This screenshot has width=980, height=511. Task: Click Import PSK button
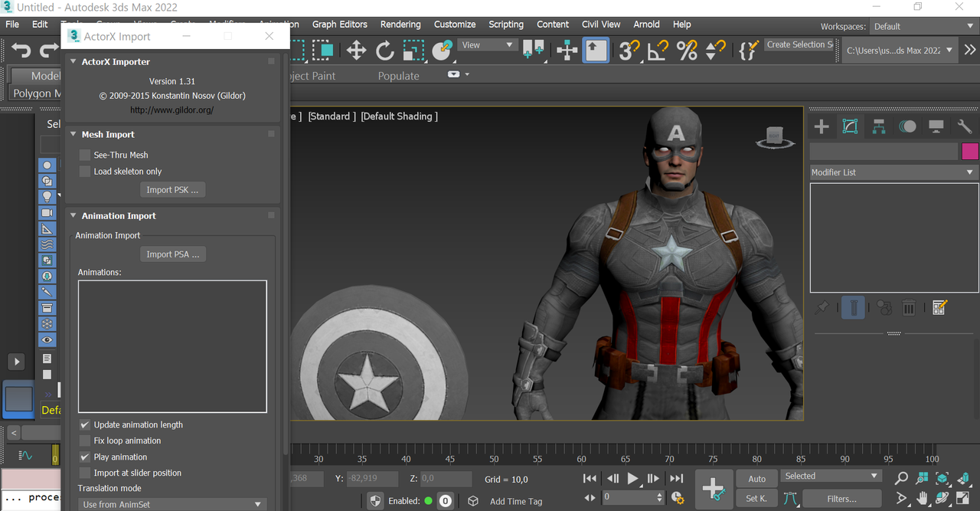click(172, 190)
